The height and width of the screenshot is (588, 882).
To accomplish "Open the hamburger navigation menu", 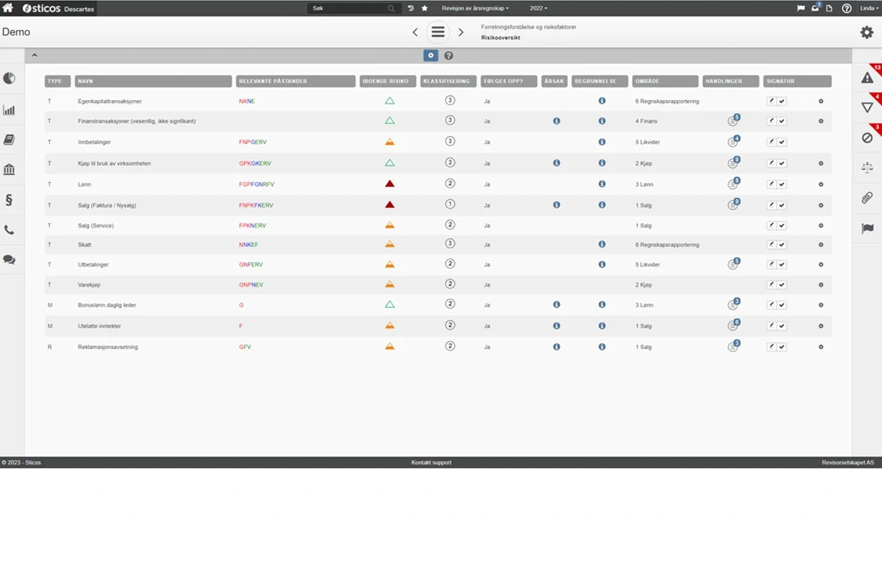I will [x=438, y=32].
